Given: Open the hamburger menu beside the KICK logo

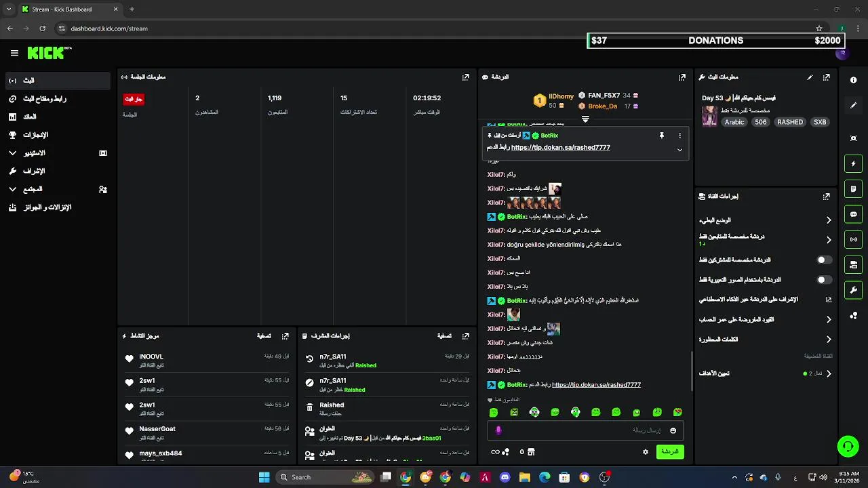Looking at the screenshot, I should 14,53.
